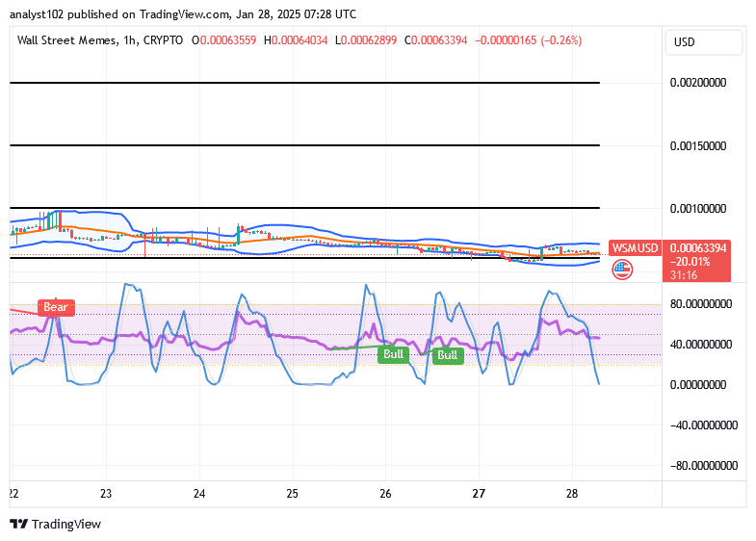This screenshot has height=541, width=756.
Task: Click the -40.00000000 oscillator level label
Action: [704, 425]
